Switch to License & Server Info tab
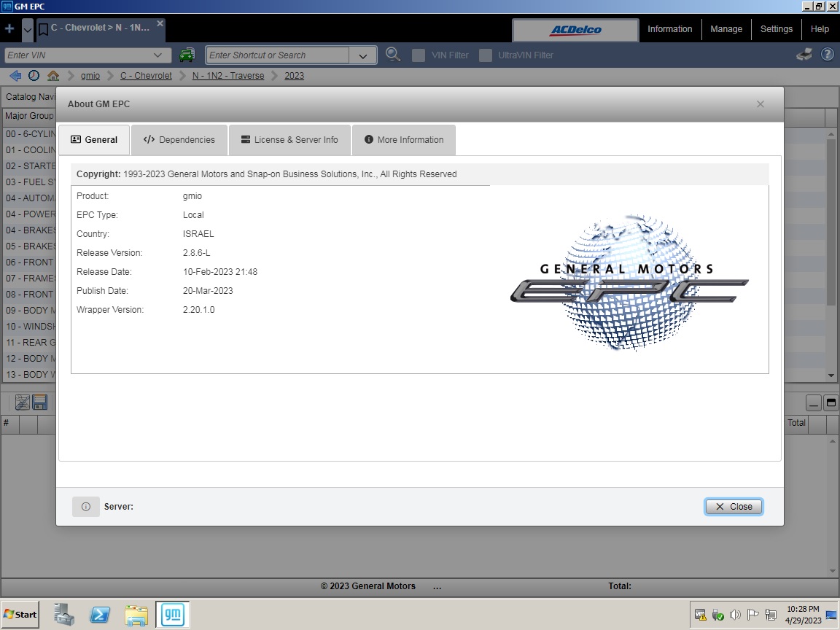This screenshot has height=630, width=840. coord(289,140)
